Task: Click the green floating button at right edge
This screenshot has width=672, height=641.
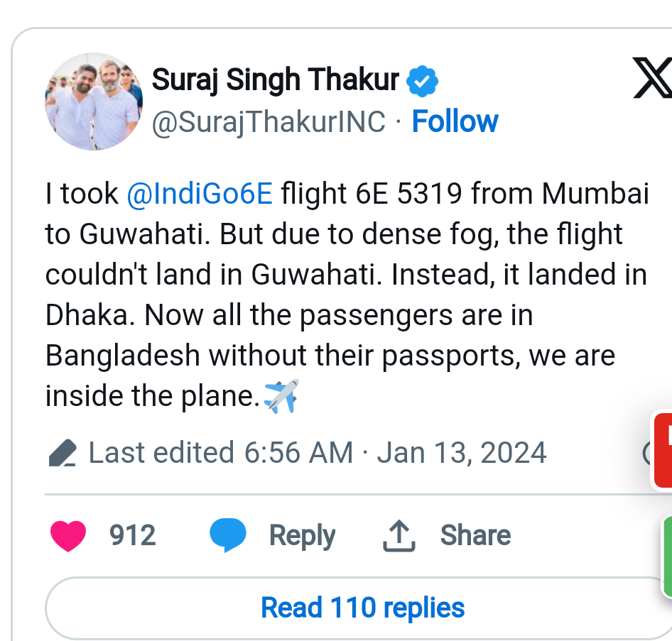Action: (666, 555)
